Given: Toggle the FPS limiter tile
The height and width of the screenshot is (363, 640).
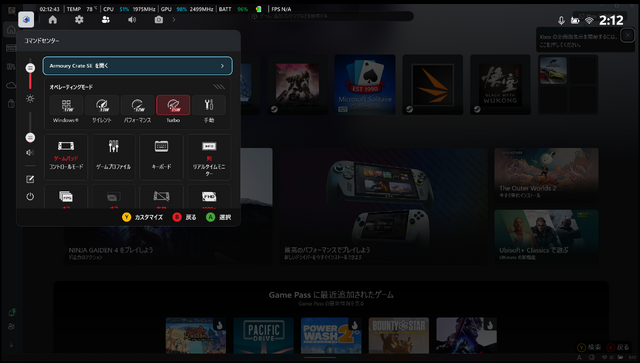Looking at the screenshot, I should [x=66, y=197].
